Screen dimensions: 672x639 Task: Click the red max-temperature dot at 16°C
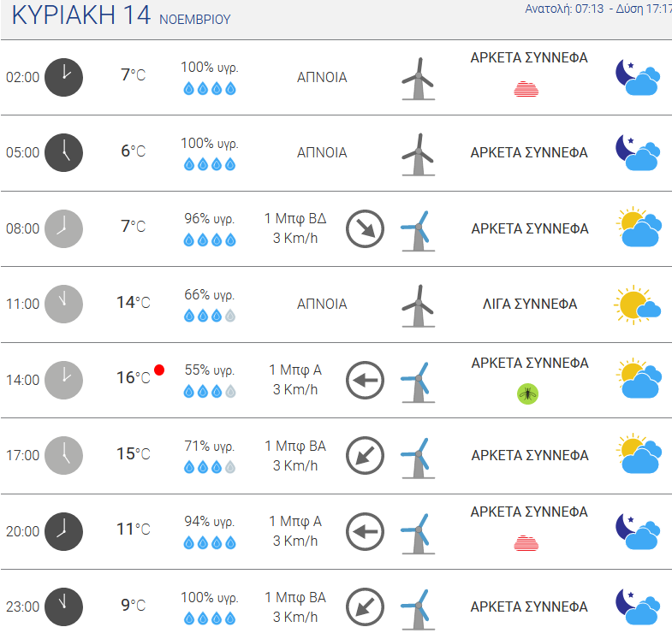(x=159, y=370)
